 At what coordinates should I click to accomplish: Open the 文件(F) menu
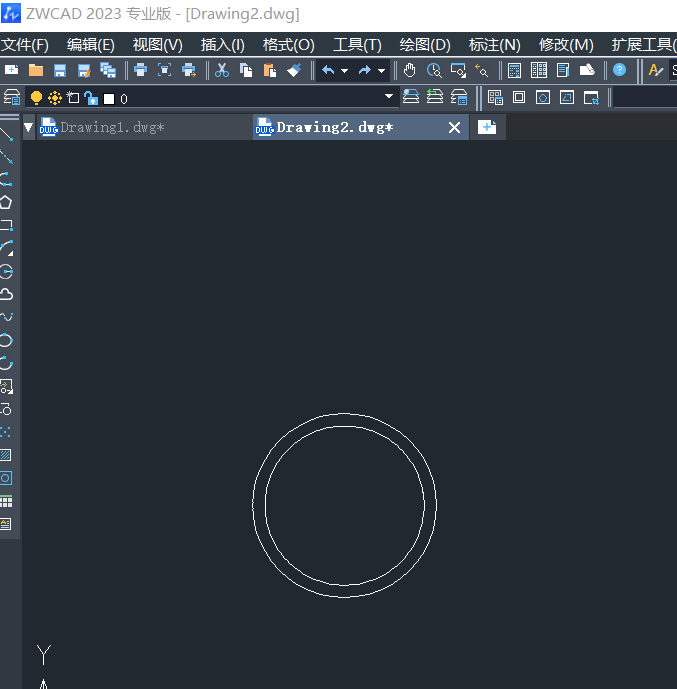(25, 45)
